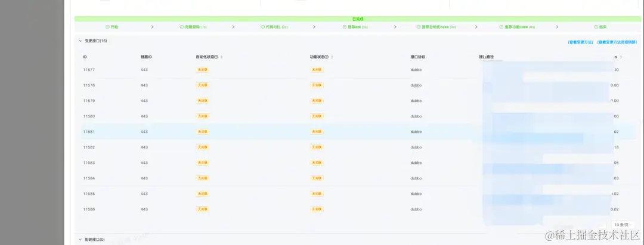Viewport: 644px width, 245px height.
Task: Click ID cell 11580
Action: coord(89,116)
